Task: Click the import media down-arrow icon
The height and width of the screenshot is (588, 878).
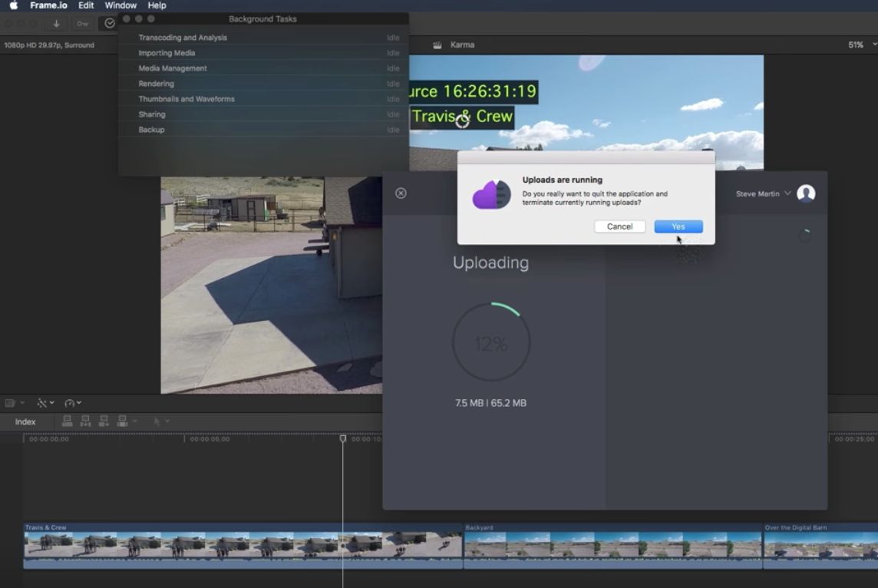Action: (56, 24)
